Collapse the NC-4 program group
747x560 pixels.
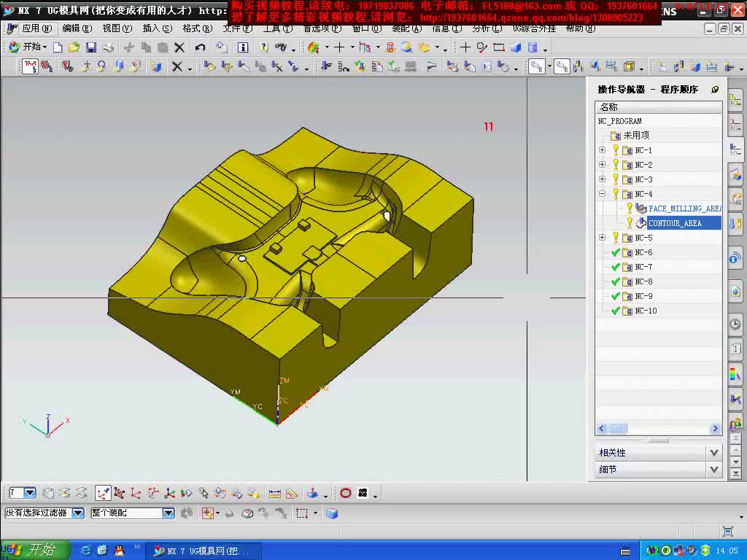[x=602, y=194]
